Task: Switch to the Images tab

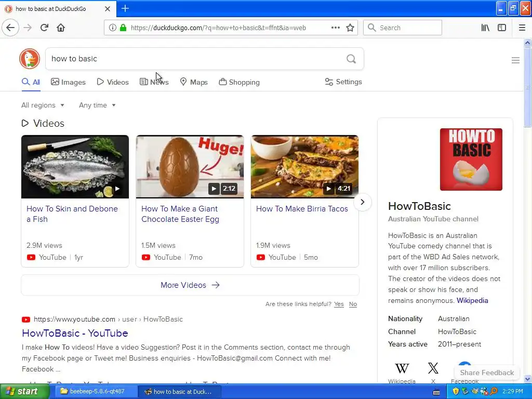Action: pyautogui.click(x=68, y=82)
